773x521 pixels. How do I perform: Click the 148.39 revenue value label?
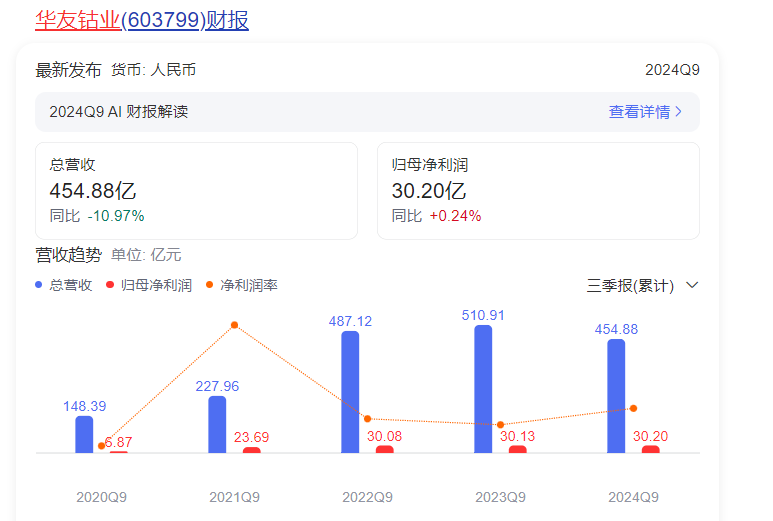tap(84, 406)
